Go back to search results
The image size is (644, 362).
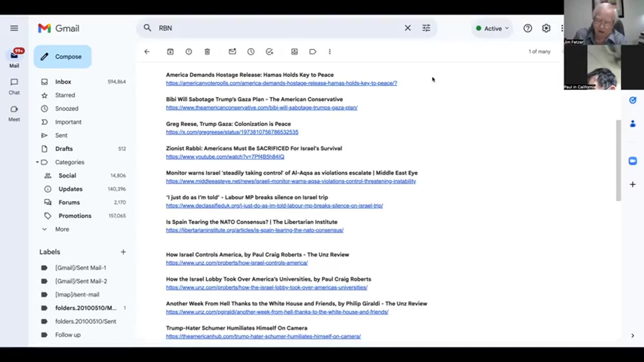coord(147,51)
